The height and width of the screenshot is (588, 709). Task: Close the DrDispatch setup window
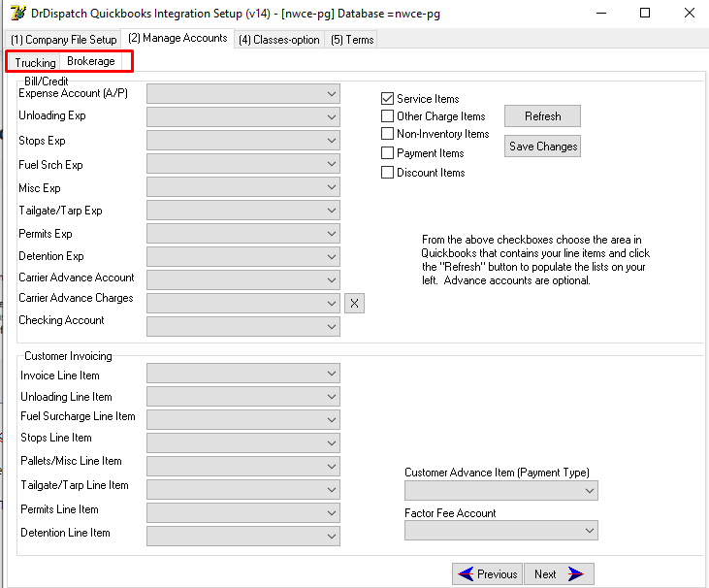[689, 14]
